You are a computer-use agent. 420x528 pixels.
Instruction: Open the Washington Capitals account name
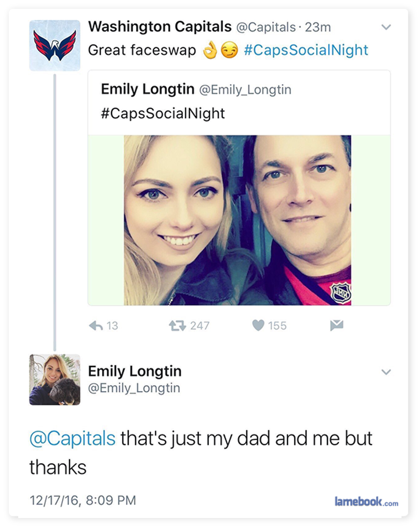[x=160, y=27]
